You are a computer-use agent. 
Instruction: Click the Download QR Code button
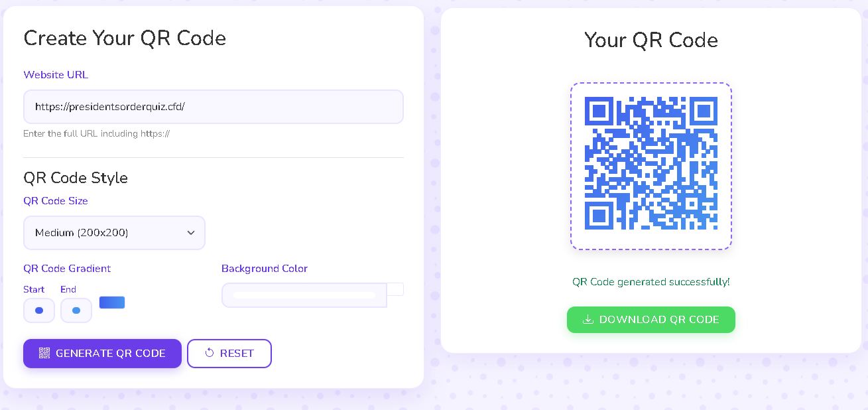(651, 320)
